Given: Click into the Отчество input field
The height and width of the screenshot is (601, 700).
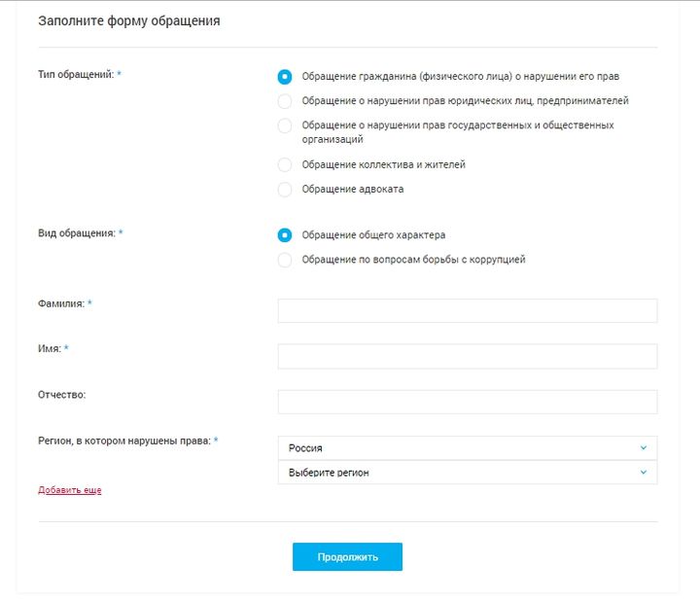Looking at the screenshot, I should pos(467,402).
